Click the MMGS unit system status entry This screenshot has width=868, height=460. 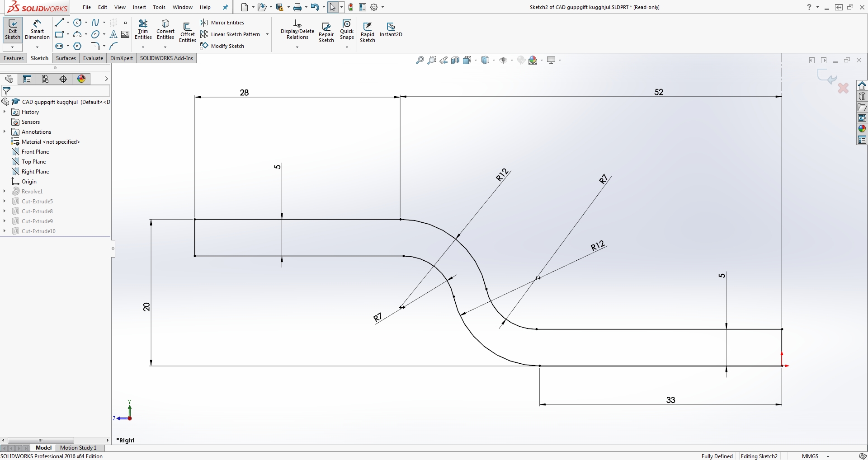pos(810,456)
